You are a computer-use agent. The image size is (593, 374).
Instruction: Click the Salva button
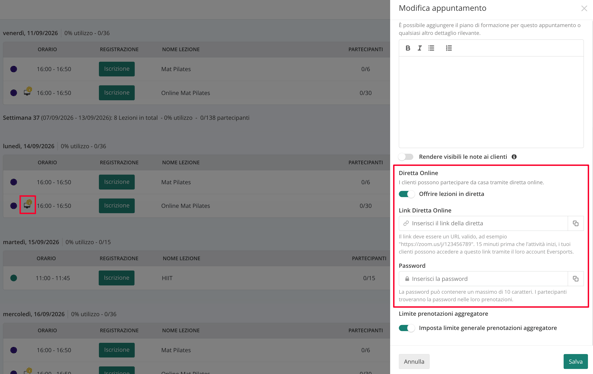coord(576,362)
